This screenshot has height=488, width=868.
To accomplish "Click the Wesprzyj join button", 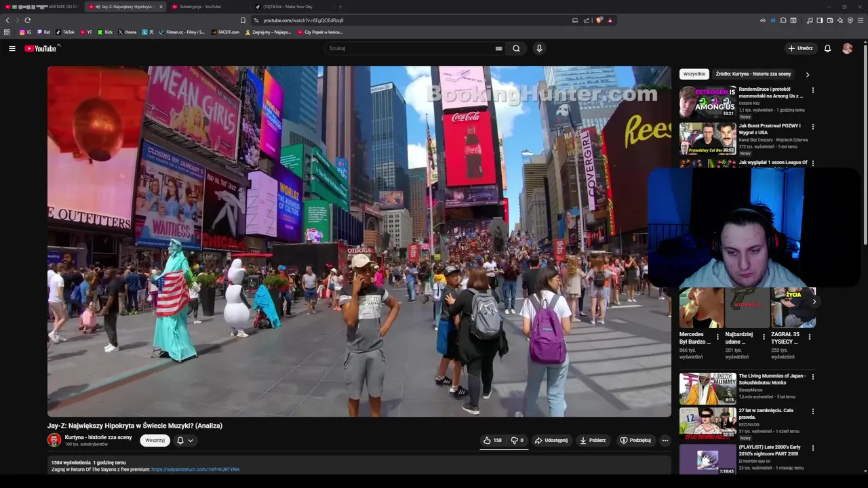I will click(x=155, y=440).
